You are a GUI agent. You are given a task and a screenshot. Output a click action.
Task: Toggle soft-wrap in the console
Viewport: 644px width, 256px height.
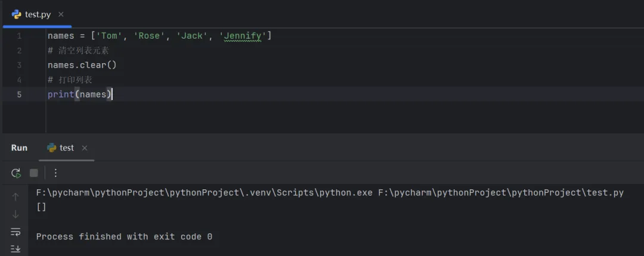click(x=16, y=232)
